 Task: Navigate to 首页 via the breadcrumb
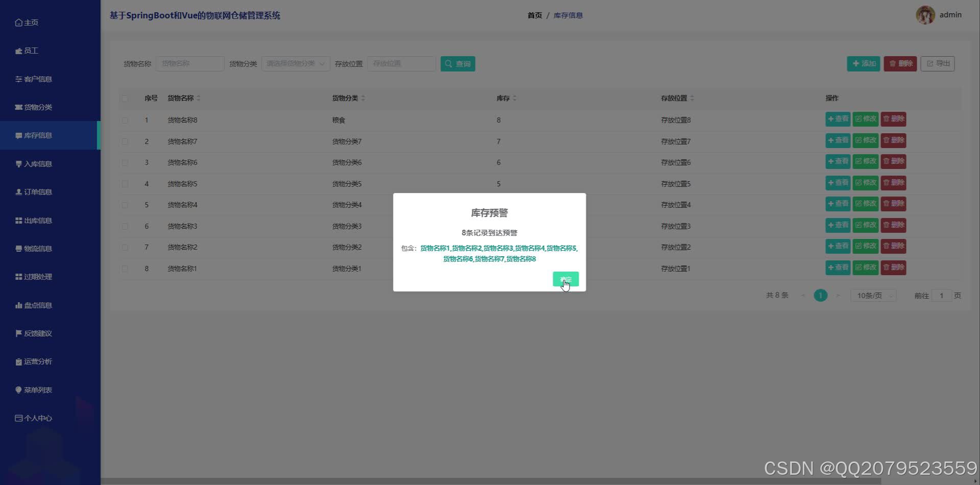(x=534, y=15)
